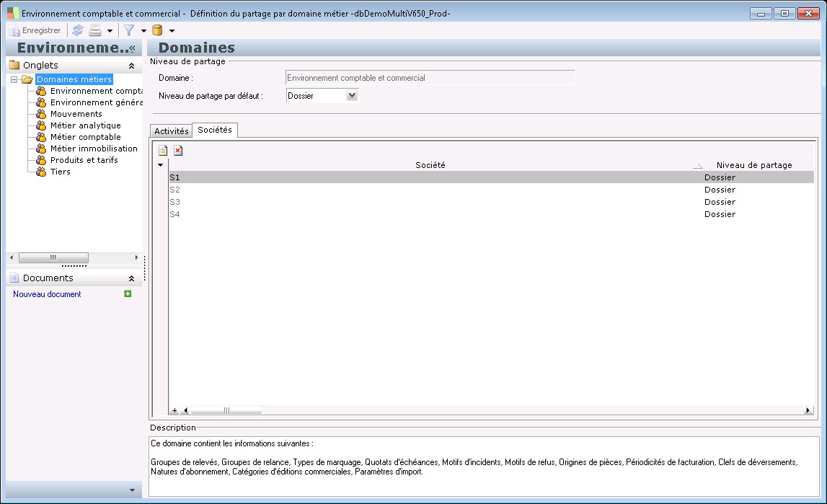This screenshot has height=504, width=827.
Task: Select the S4 row
Action: pyautogui.click(x=491, y=214)
